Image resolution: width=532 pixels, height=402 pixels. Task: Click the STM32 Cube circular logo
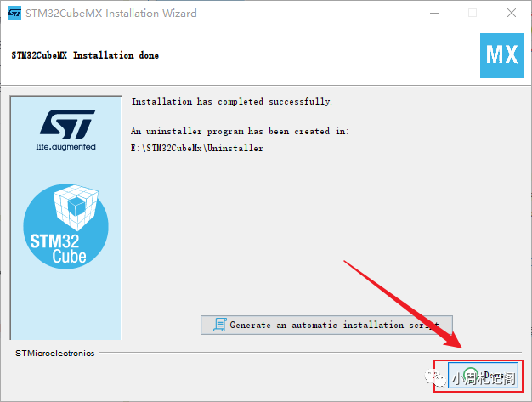(65, 226)
